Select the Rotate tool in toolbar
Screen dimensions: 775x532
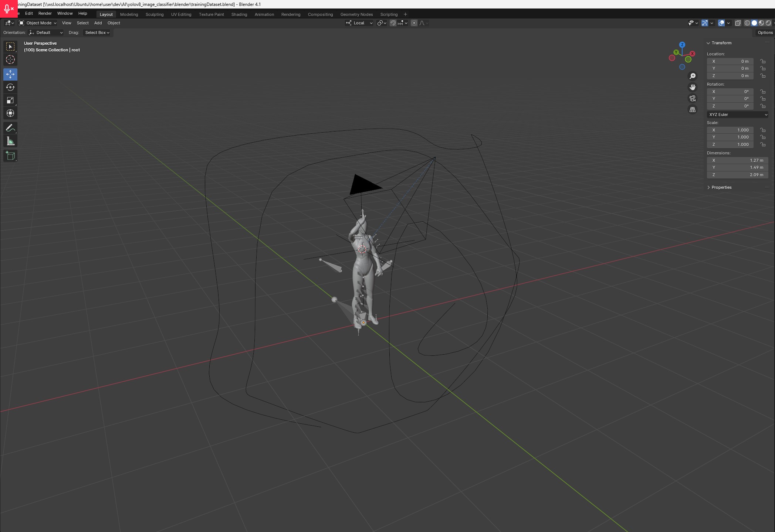(x=10, y=87)
